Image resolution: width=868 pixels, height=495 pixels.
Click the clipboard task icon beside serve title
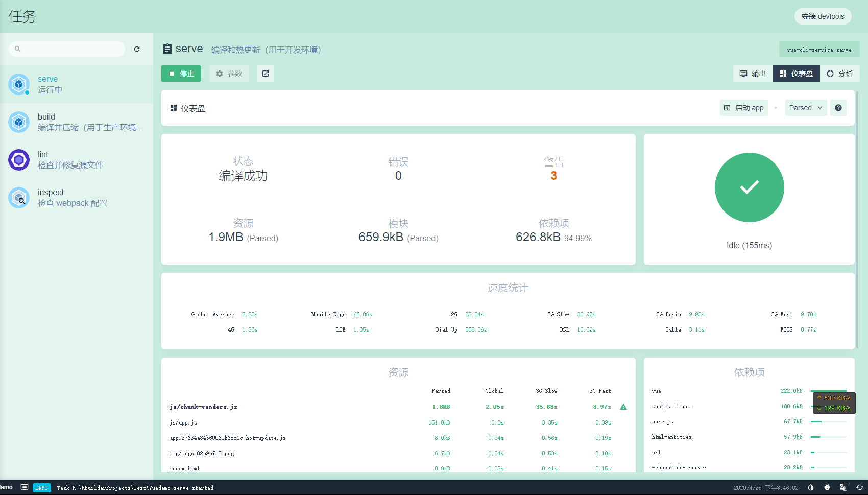click(167, 49)
